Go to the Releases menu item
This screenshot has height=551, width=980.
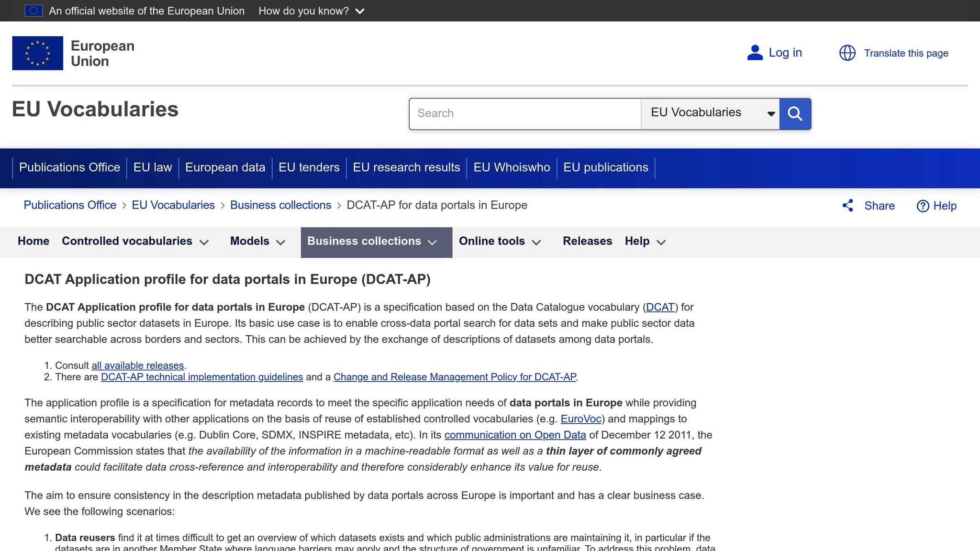pos(587,241)
